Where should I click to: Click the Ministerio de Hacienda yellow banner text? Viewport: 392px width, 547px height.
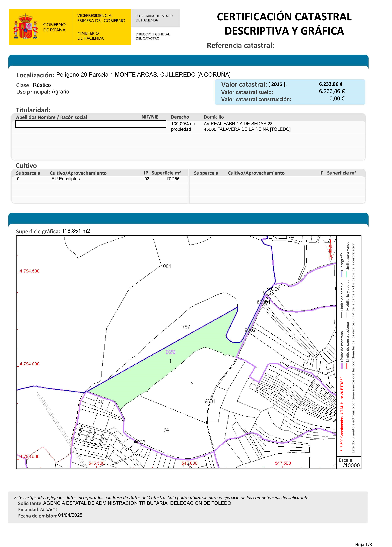90,36
